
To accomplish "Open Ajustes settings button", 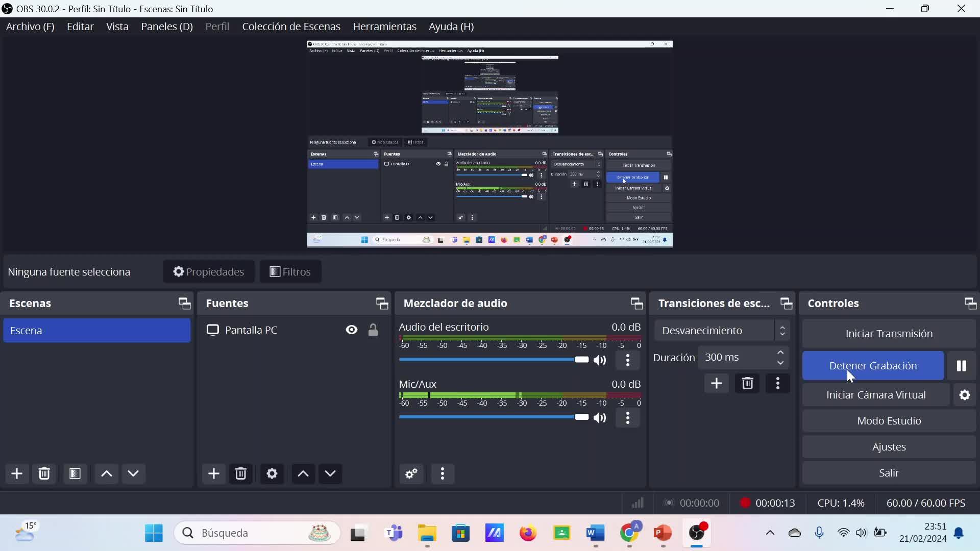I will [x=889, y=447].
